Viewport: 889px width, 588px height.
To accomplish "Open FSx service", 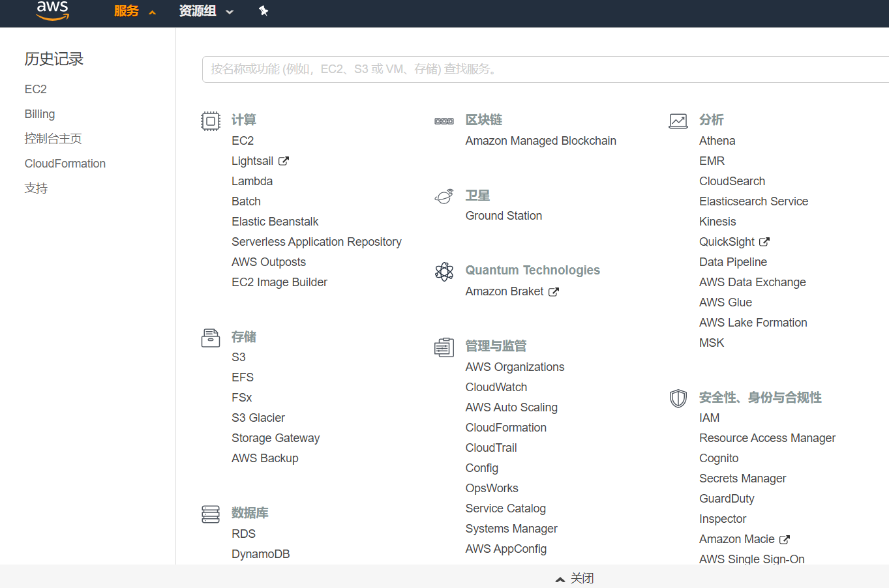I will (242, 398).
